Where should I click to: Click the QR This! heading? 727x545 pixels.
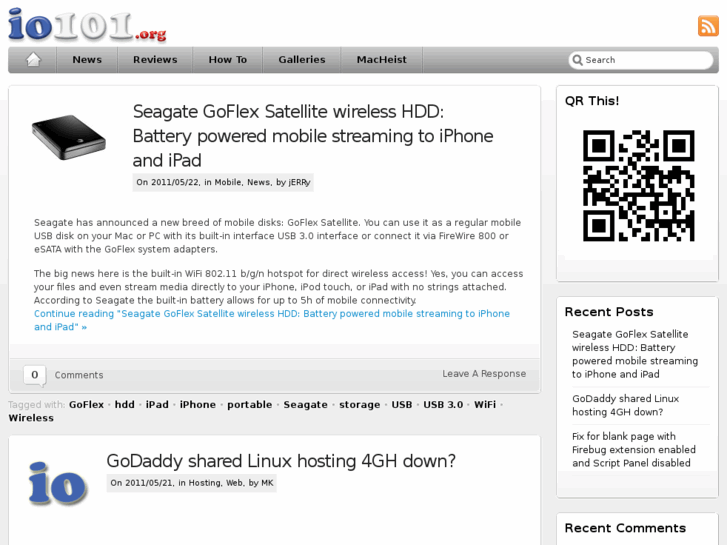coord(592,101)
